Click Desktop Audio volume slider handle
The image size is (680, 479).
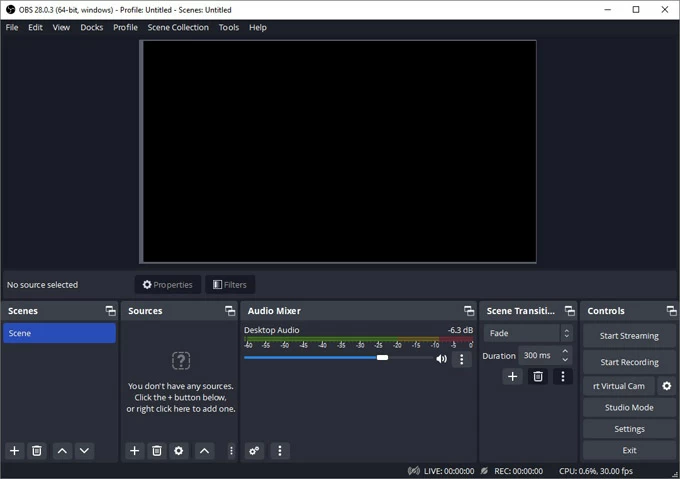point(382,357)
